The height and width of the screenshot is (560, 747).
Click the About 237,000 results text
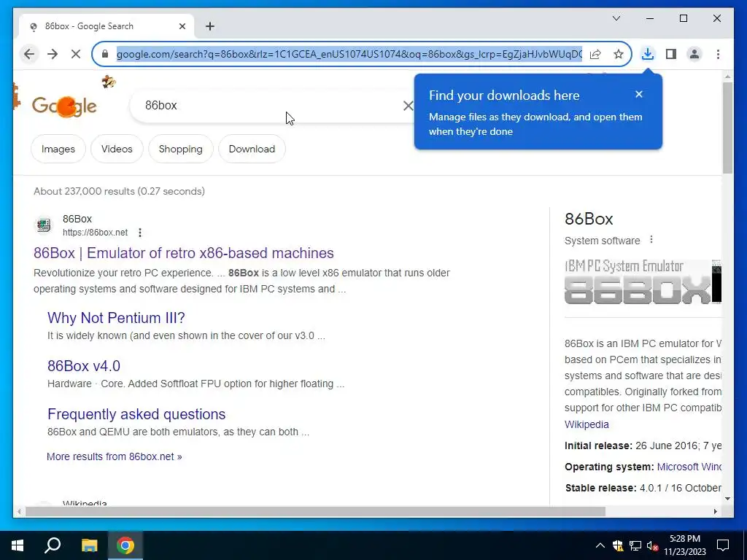point(119,191)
